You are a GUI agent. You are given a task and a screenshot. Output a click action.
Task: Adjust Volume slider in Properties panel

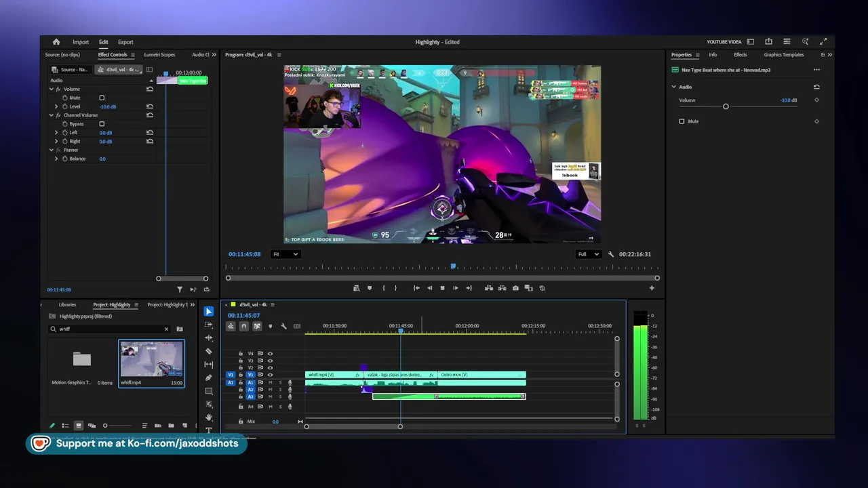[726, 106]
